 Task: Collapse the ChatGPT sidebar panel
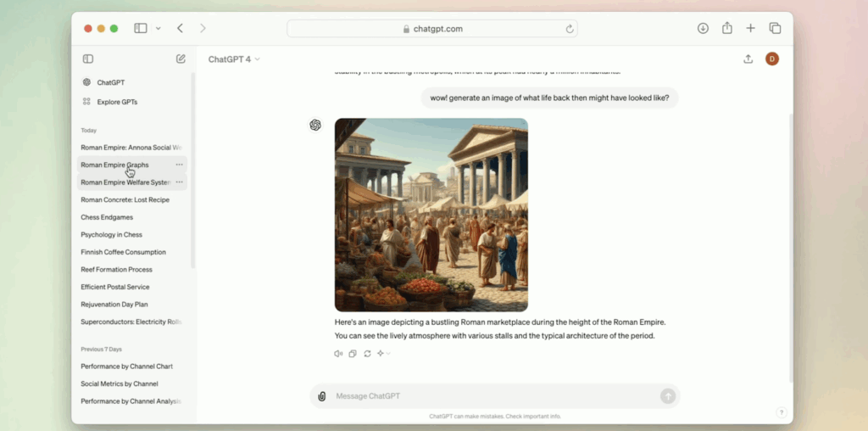(88, 59)
